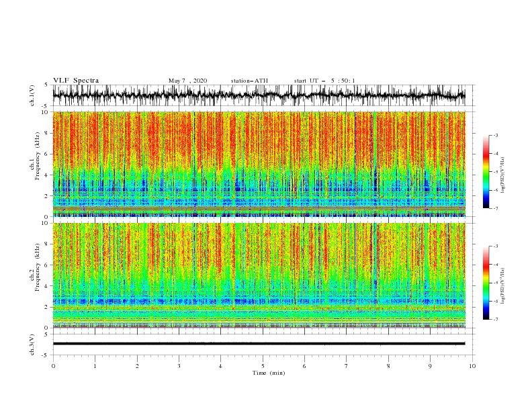The image size is (532, 411).
Task: Click the "0" tick on the time axis
Action: 53,366
